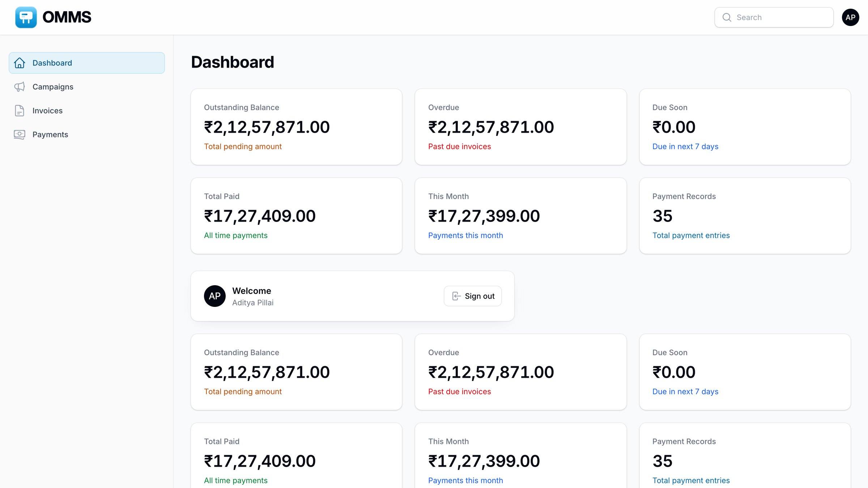Focus the Search input field
Image resolution: width=868 pixels, height=488 pixels.
pyautogui.click(x=774, y=17)
